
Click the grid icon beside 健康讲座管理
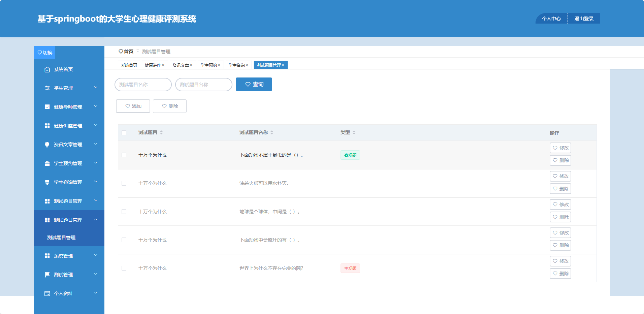(47, 126)
